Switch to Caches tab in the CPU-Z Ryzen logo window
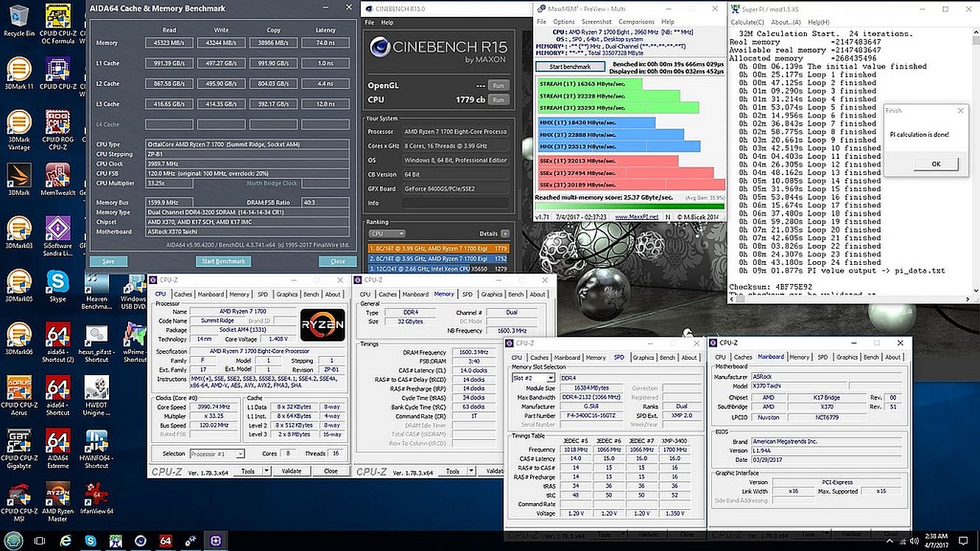Screen dimensions: 980x551 (183, 294)
